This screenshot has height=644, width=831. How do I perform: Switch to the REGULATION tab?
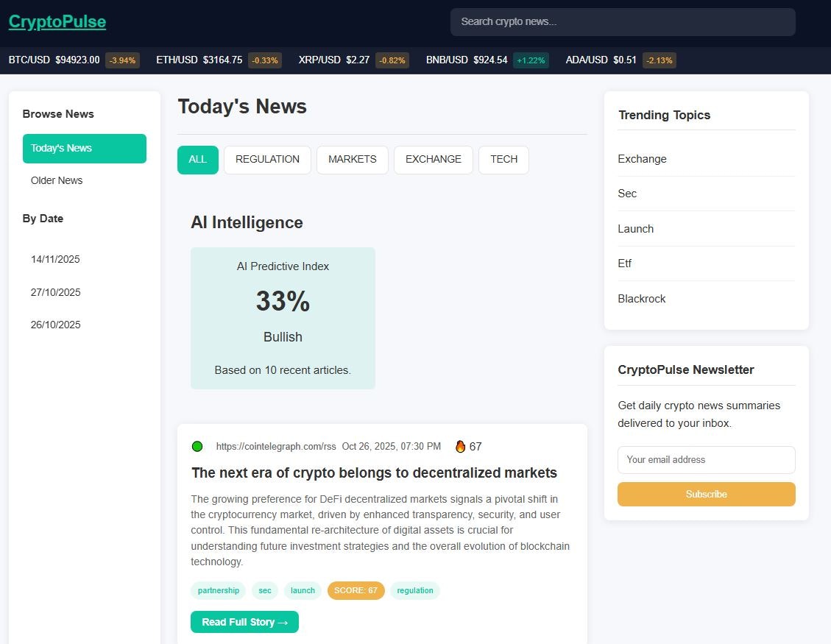267,160
